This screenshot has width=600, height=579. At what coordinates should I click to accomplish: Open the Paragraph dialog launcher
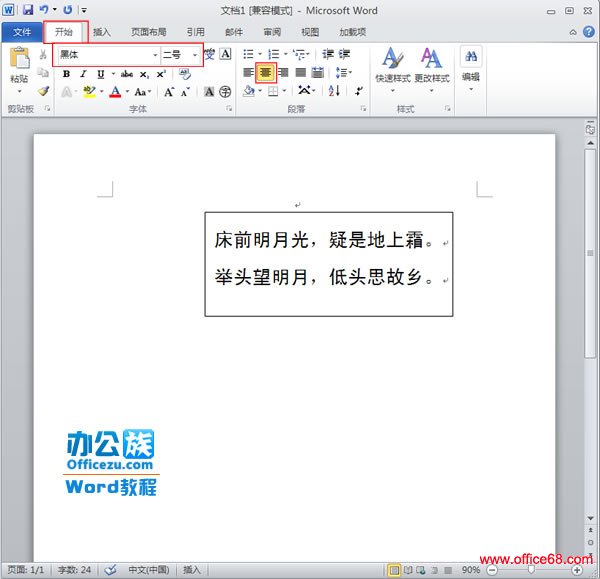tap(363, 109)
